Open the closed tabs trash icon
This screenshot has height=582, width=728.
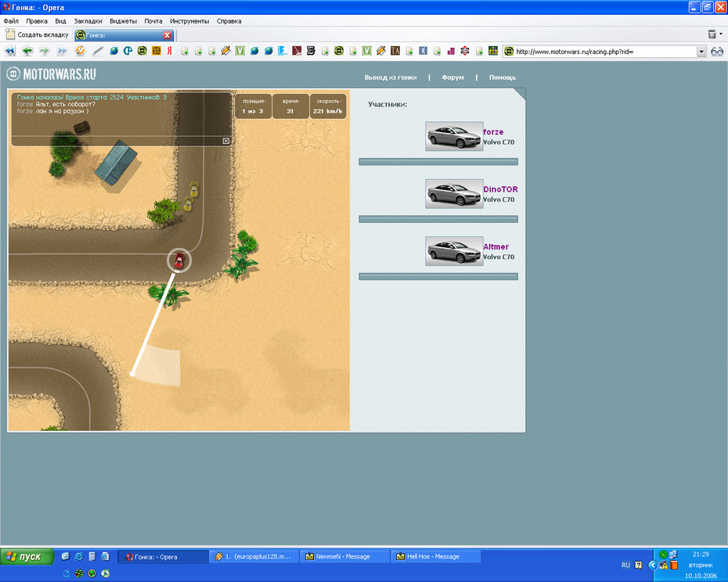tap(712, 34)
